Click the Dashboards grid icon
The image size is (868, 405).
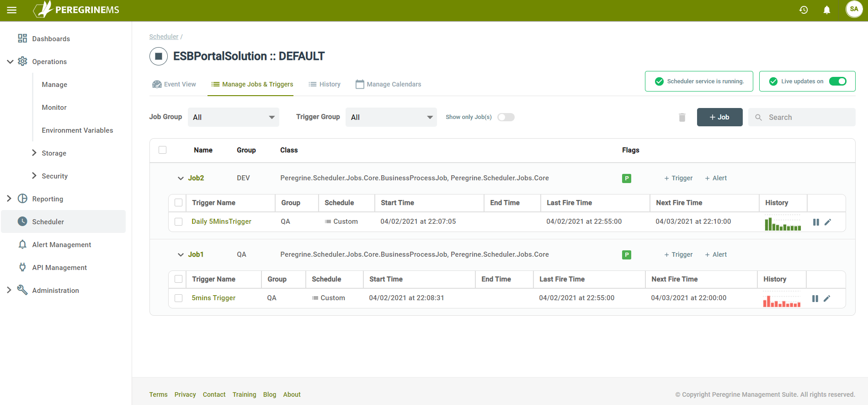point(22,38)
